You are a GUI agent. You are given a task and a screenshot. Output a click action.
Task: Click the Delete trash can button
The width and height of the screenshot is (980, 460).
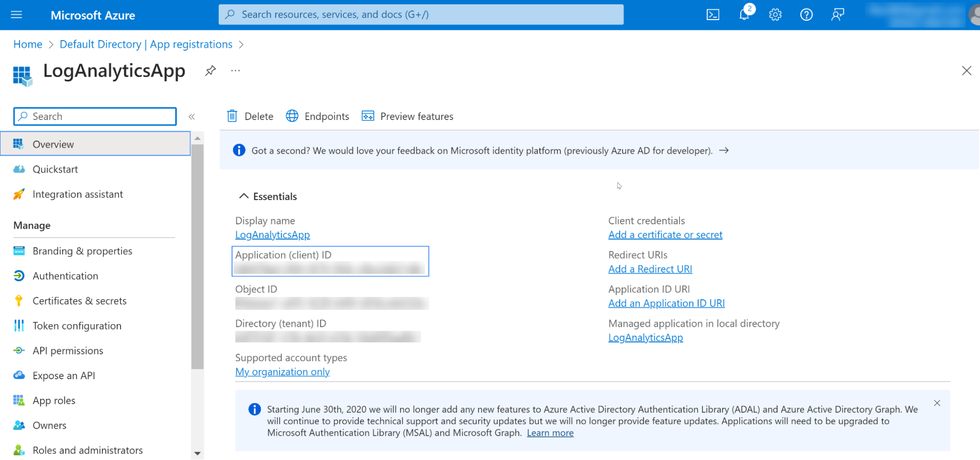pos(250,116)
